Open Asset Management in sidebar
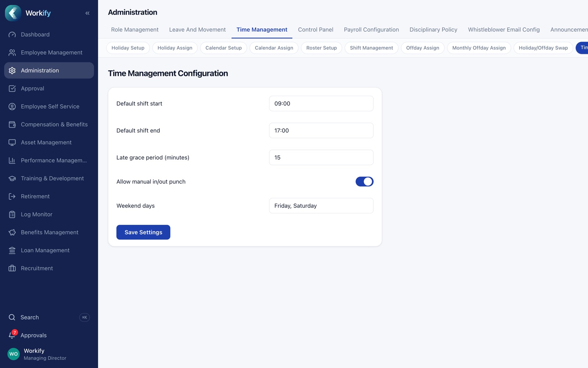Screen dimensions: 588x368 click(49, 142)
